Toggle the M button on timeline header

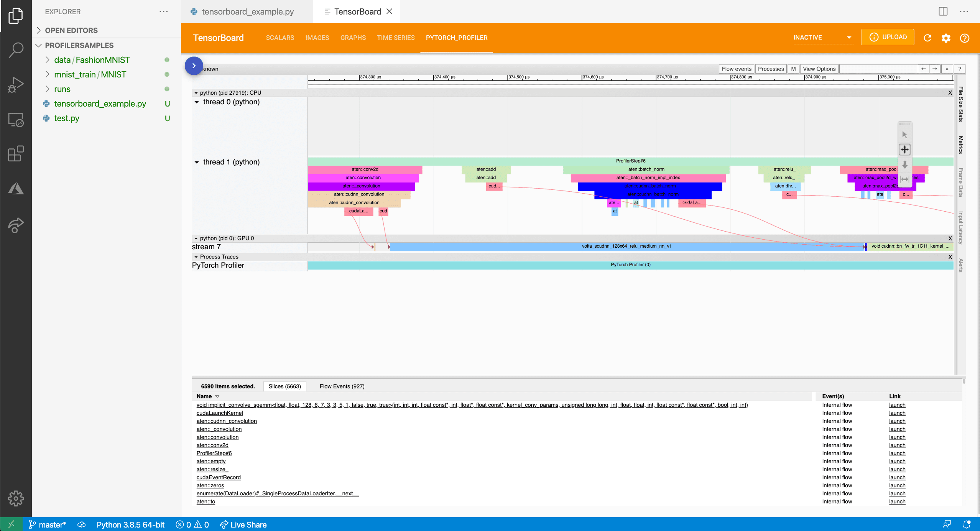[x=793, y=69]
